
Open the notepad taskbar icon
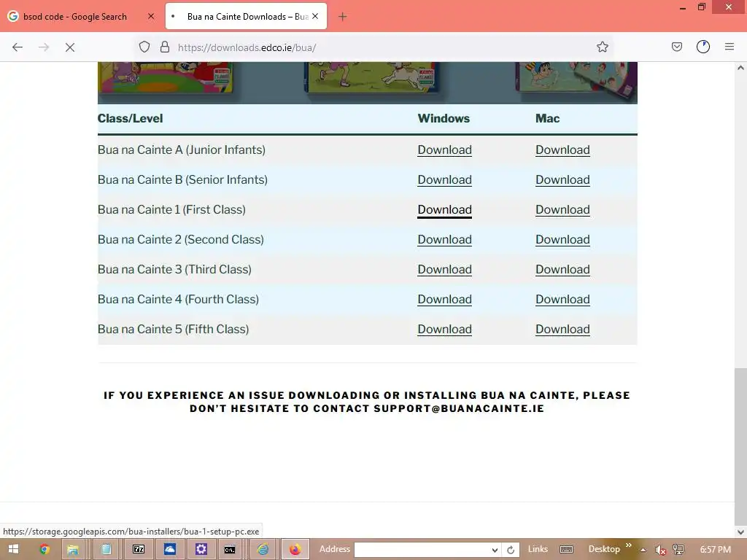point(106,550)
